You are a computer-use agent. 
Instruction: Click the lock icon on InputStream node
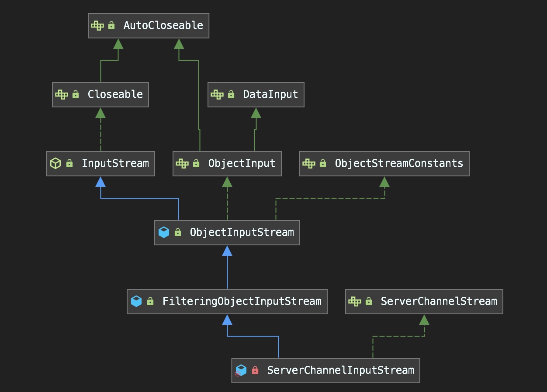[69, 163]
